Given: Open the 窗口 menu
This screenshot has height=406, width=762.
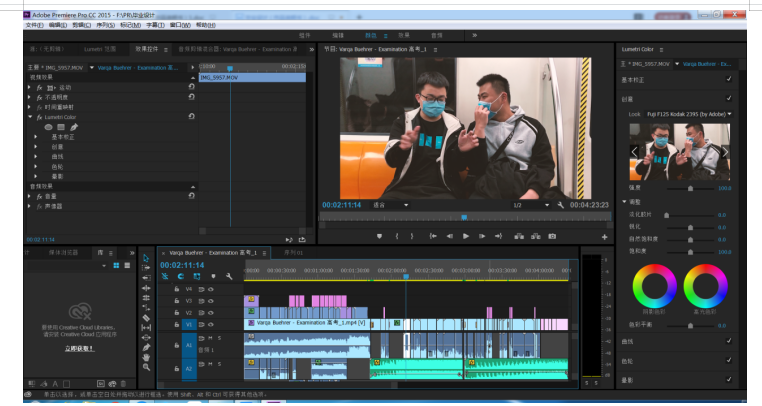Looking at the screenshot, I should [180, 25].
